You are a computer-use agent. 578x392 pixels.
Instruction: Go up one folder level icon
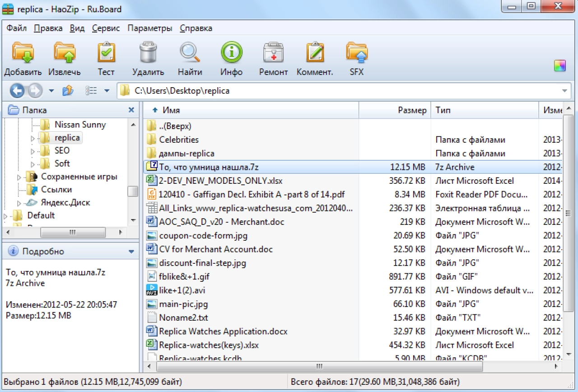tap(68, 91)
